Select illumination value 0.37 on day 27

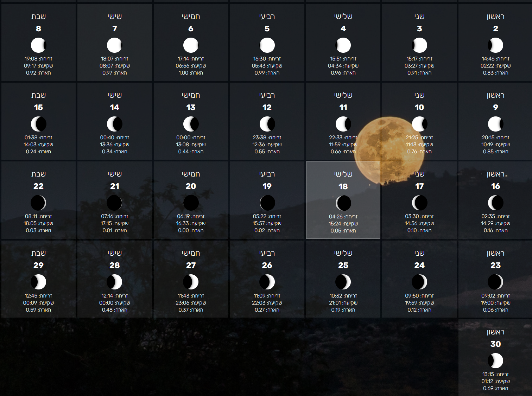pyautogui.click(x=184, y=310)
